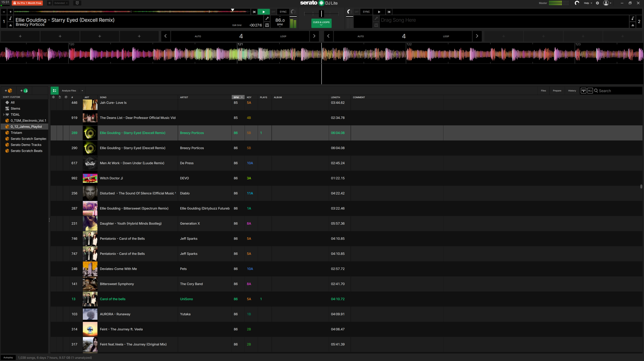This screenshot has height=361, width=644.
Task: Enable SYNC on the right deck
Action: (x=366, y=12)
